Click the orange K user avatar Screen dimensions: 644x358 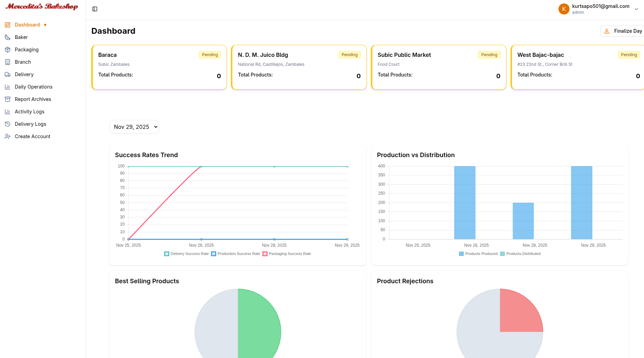[x=564, y=9]
